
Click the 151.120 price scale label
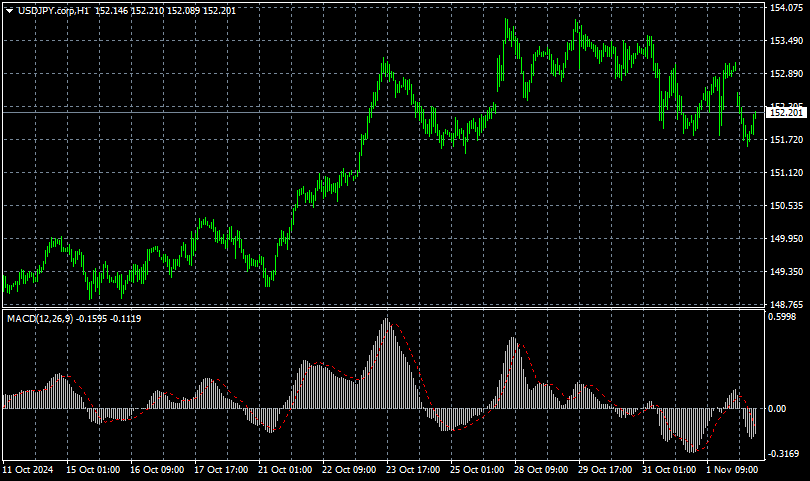point(786,173)
